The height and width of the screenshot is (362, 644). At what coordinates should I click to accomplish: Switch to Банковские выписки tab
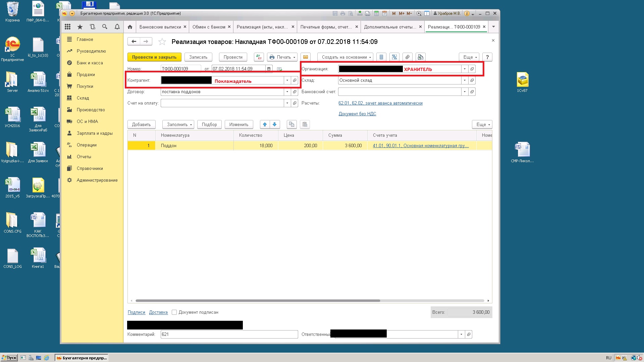point(160,27)
